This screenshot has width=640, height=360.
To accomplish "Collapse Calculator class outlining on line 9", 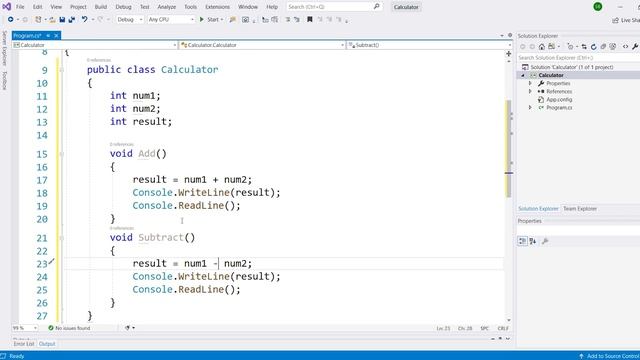I will [62, 70].
